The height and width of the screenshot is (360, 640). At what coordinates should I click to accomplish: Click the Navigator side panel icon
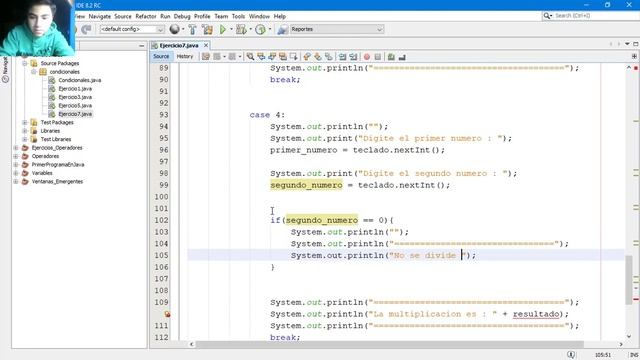5,69
